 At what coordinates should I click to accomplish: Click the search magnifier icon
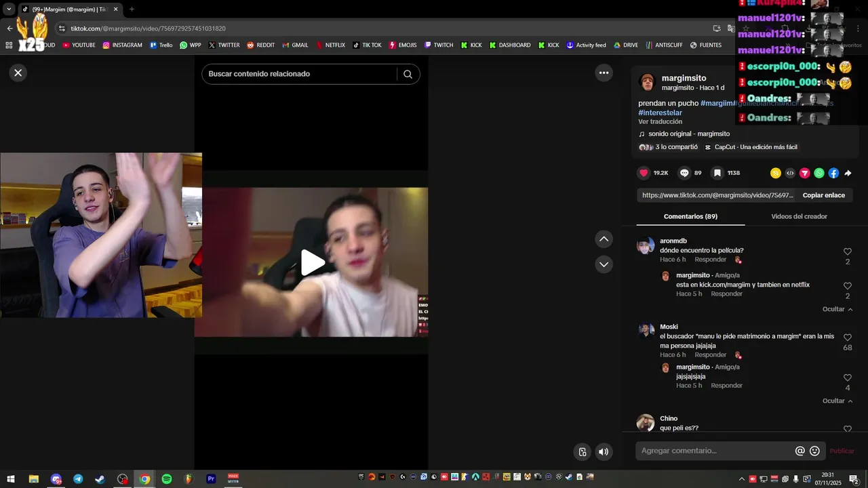408,74
